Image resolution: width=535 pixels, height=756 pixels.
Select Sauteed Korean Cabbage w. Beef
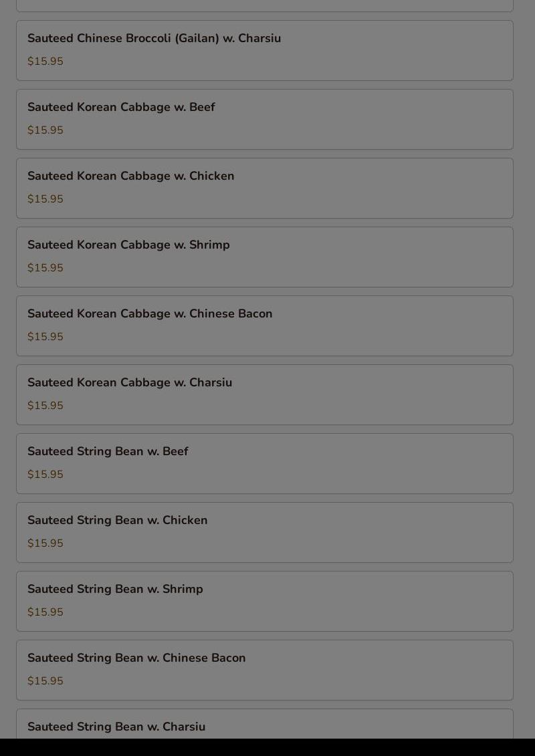point(121,108)
